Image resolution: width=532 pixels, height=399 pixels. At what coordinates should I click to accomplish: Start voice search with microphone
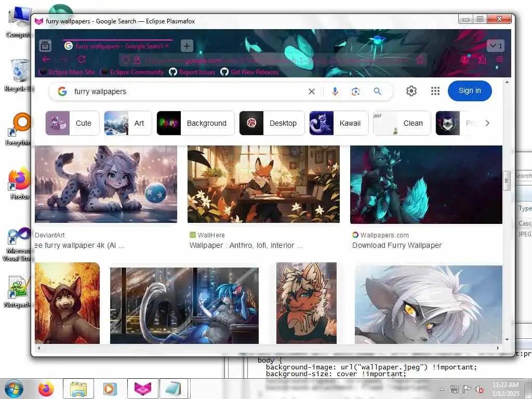(x=335, y=91)
